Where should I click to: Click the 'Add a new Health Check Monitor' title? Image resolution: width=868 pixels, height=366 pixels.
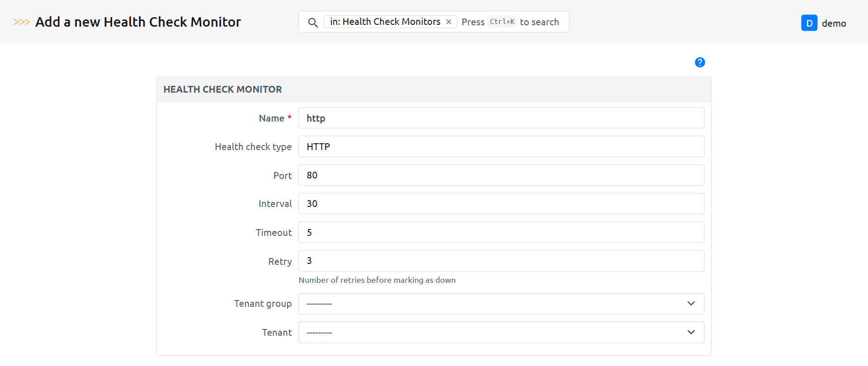tap(138, 22)
